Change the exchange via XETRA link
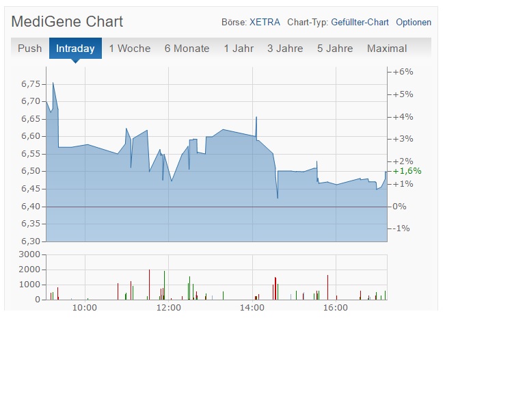This screenshot has height=420, width=525. pyautogui.click(x=265, y=22)
